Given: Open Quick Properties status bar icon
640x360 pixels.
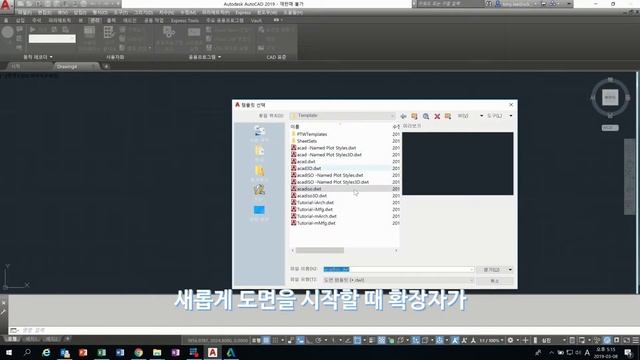Looking at the screenshot, I should pyautogui.click(x=572, y=340).
